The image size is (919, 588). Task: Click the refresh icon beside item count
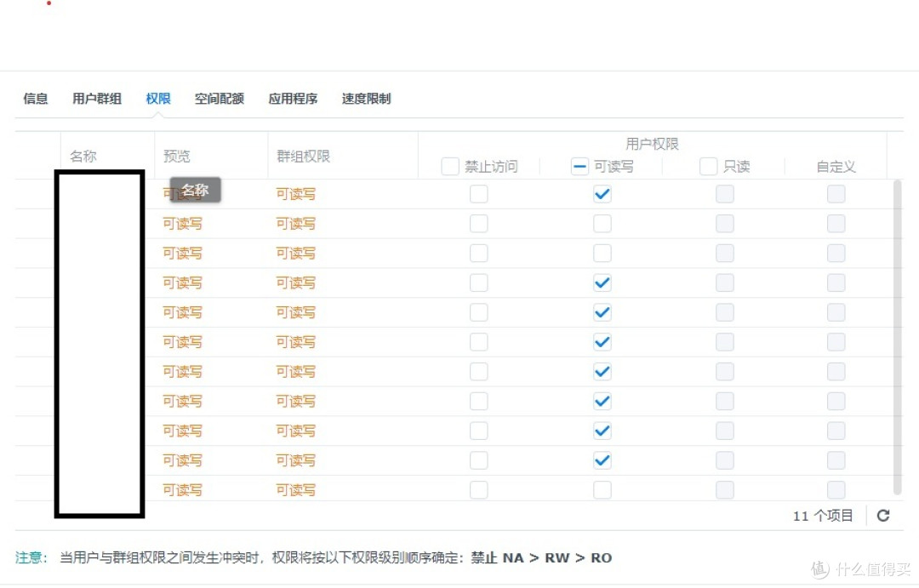(883, 516)
